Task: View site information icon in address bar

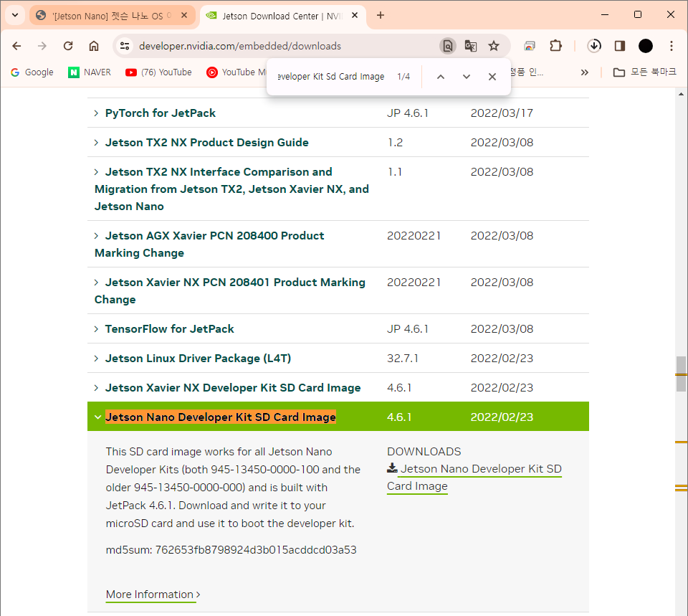Action: pos(125,46)
